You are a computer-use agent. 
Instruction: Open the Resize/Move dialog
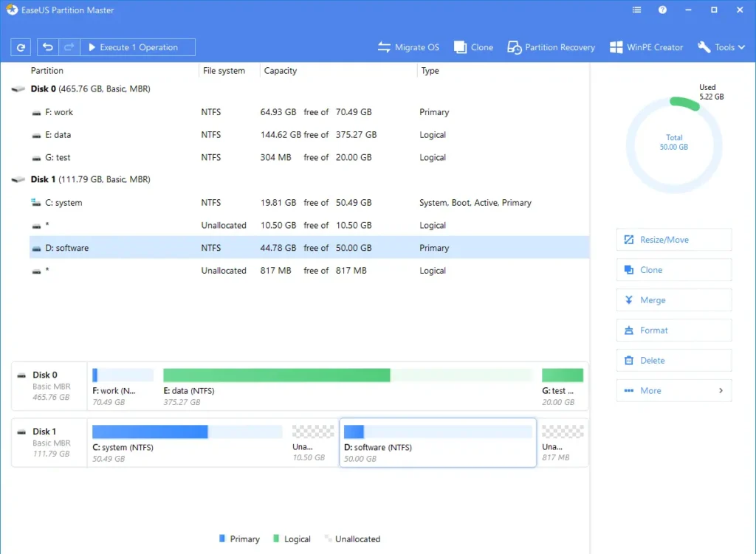[673, 239]
